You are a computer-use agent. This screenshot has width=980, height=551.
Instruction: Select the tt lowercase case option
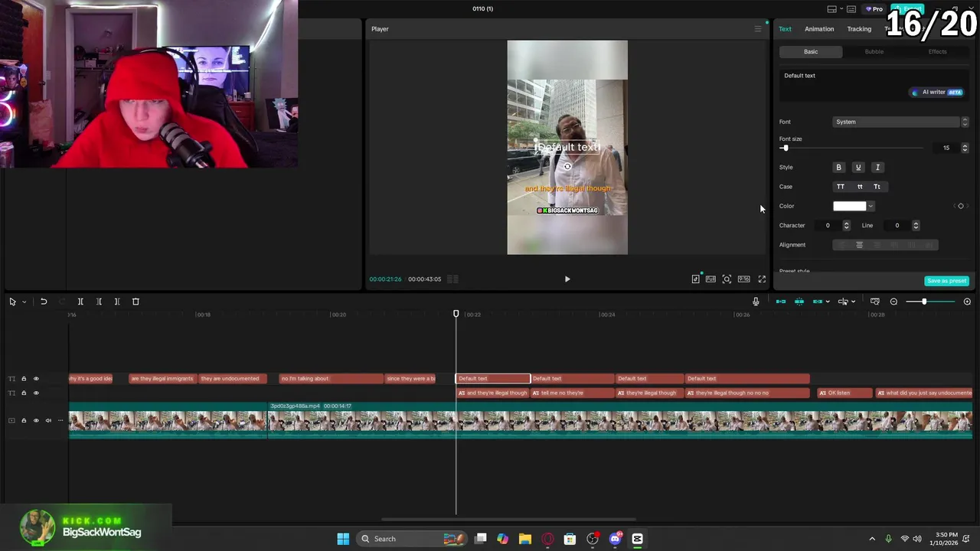tap(860, 187)
